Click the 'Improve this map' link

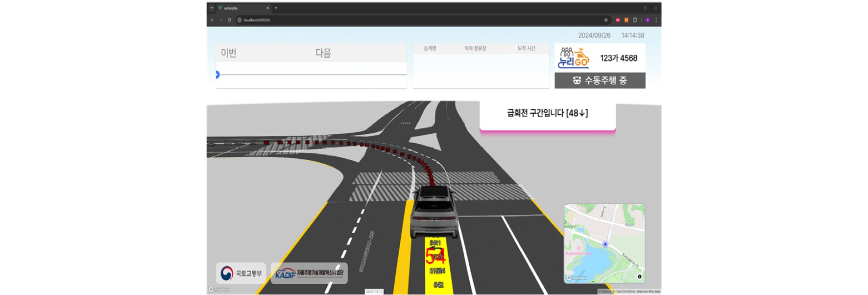[648, 292]
